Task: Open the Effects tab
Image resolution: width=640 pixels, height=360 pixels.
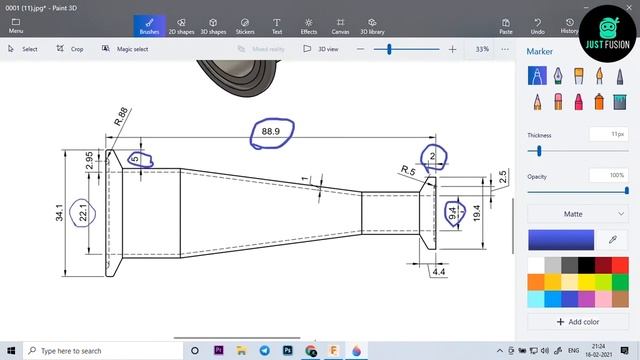Action: (x=309, y=26)
